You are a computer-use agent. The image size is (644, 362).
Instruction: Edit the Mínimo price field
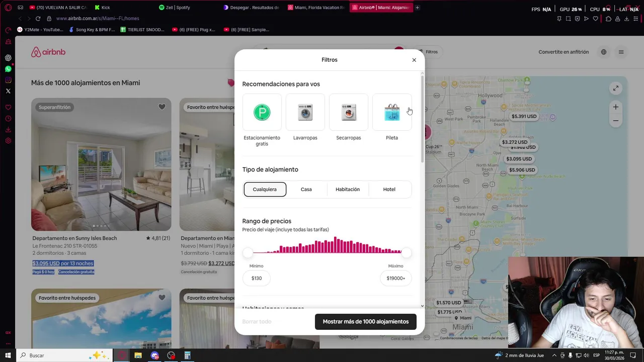[x=257, y=278]
